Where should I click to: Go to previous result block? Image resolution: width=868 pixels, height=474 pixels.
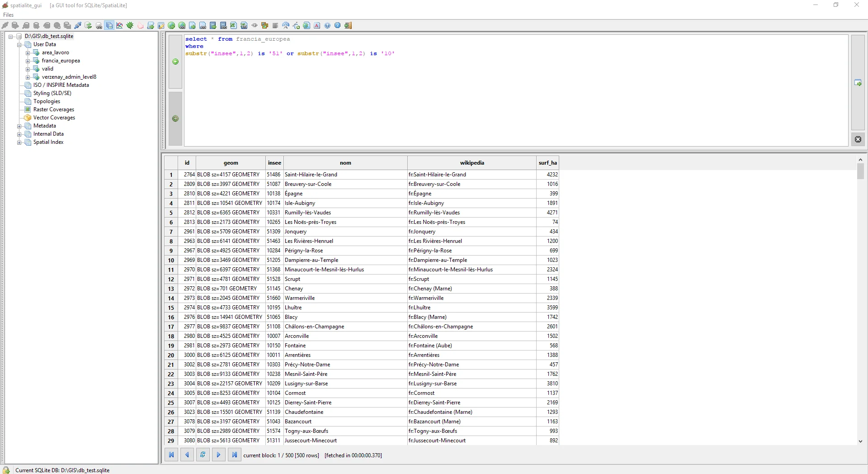pyautogui.click(x=187, y=455)
